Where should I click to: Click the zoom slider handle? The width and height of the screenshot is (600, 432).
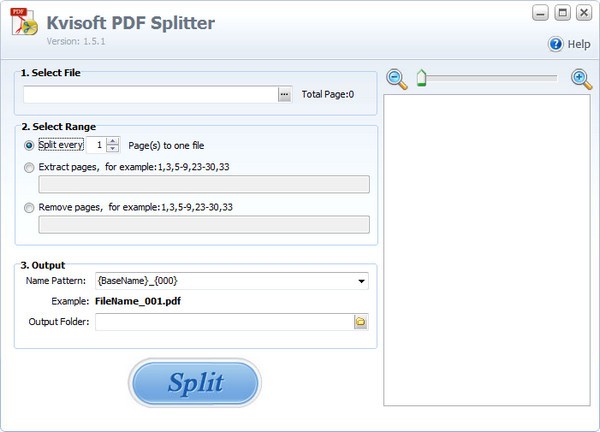[x=421, y=77]
